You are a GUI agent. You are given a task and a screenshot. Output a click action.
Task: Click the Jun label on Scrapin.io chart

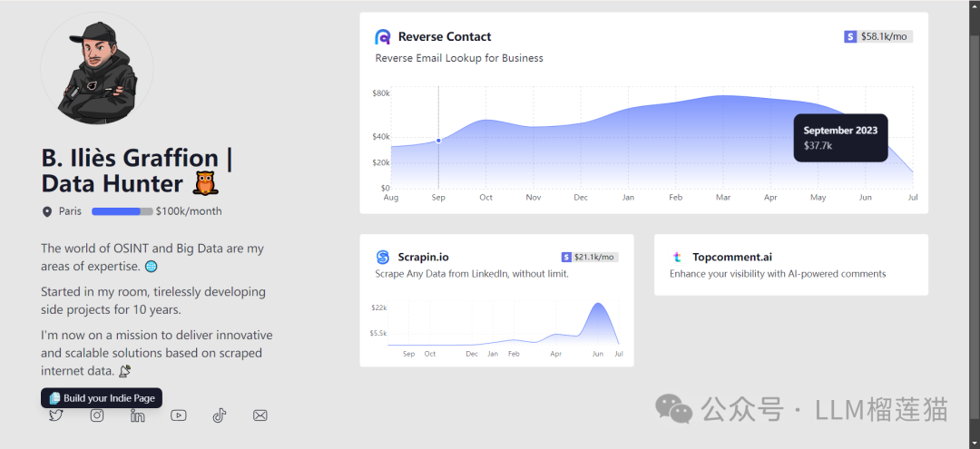point(598,354)
